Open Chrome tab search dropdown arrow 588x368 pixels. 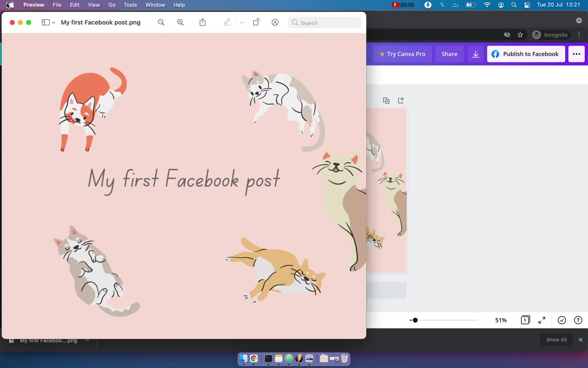click(579, 21)
